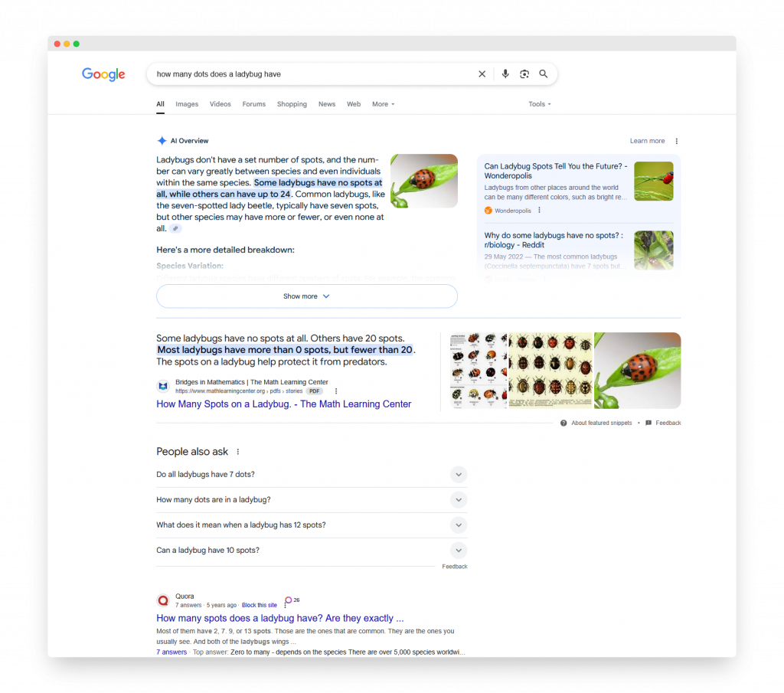The height and width of the screenshot is (693, 784).
Task: Switch to the Images tab
Action: point(187,104)
